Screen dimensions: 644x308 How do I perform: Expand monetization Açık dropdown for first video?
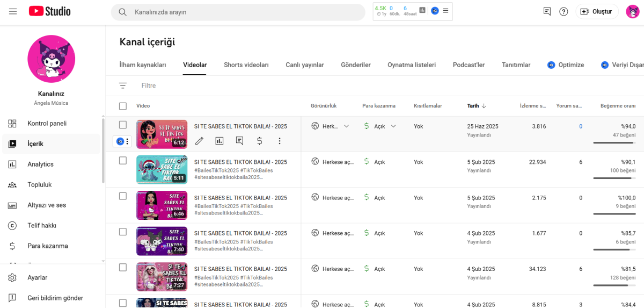[393, 126]
